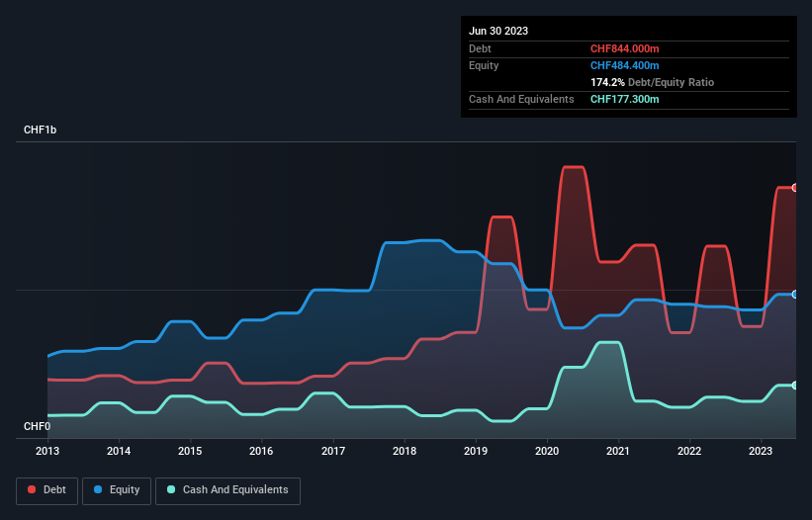
Task: Click the 174.2% Debt/Equity Ratio text
Action: pos(652,82)
